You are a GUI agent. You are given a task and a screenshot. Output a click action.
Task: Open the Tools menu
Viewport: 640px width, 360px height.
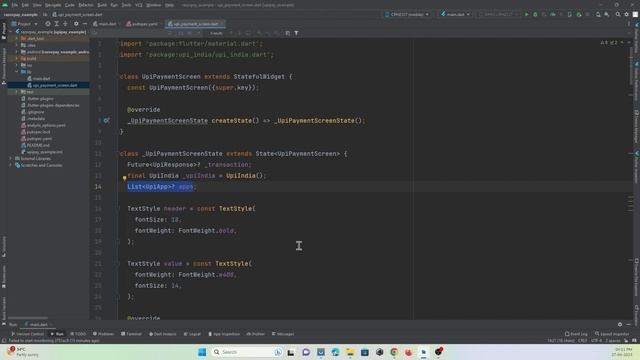[x=127, y=5]
